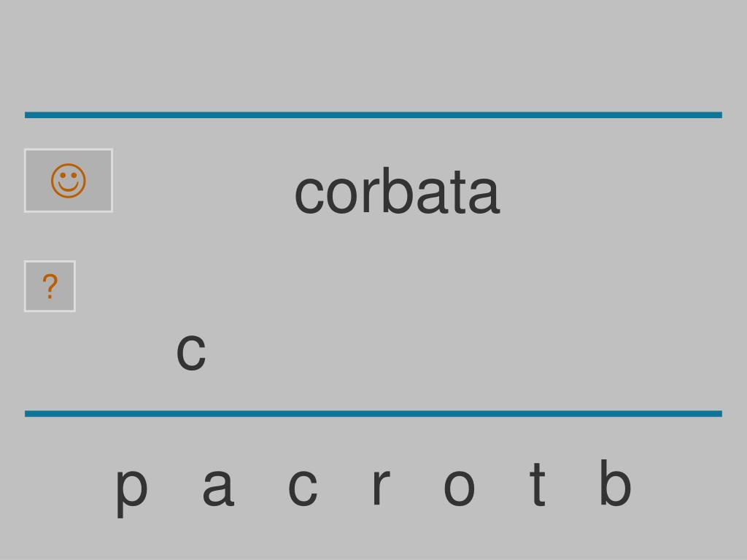
Task: Tap the letter b tile
Action: click(615, 482)
